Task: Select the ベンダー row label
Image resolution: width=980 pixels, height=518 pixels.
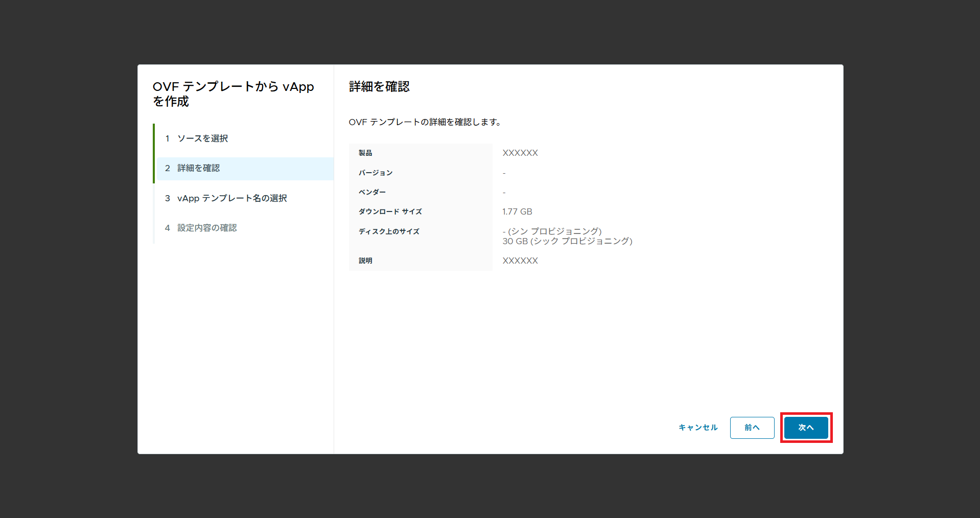Action: (372, 192)
